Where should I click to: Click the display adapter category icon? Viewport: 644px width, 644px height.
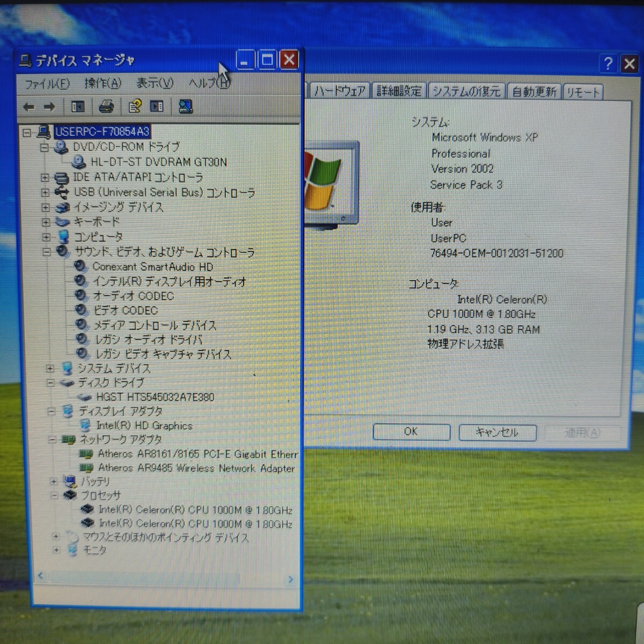click(x=68, y=411)
